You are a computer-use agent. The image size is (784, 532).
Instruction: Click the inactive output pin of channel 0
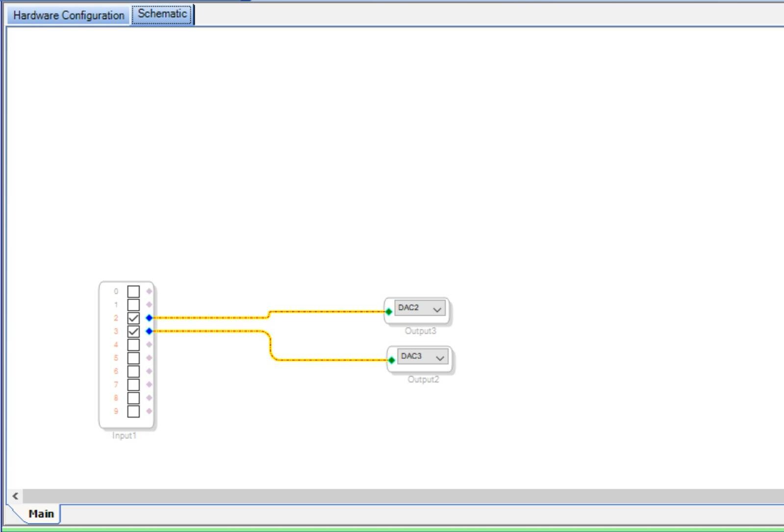point(150,291)
